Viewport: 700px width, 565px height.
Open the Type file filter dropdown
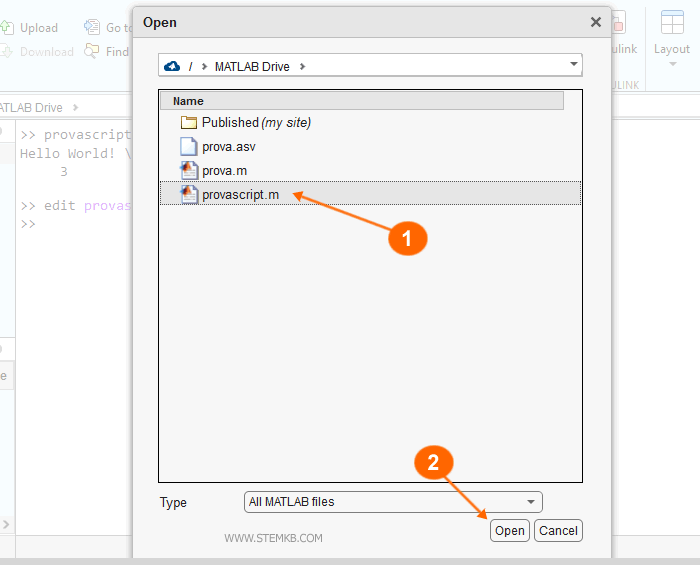point(393,502)
